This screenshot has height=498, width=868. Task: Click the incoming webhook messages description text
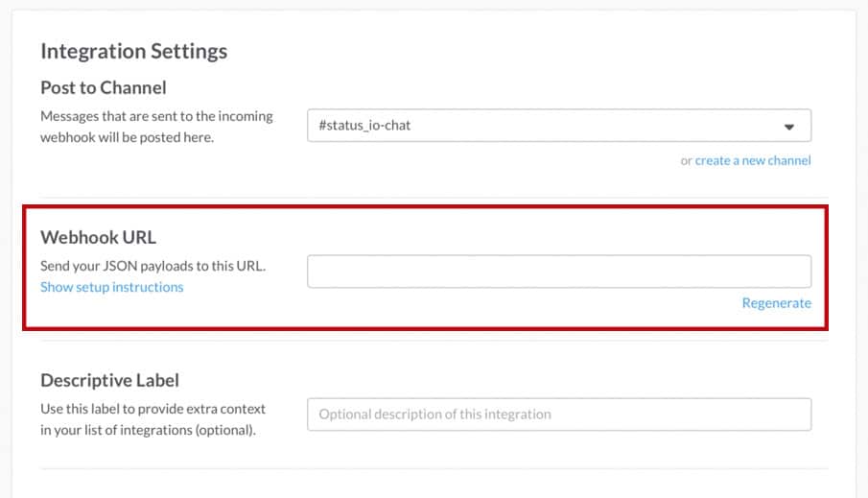(156, 127)
